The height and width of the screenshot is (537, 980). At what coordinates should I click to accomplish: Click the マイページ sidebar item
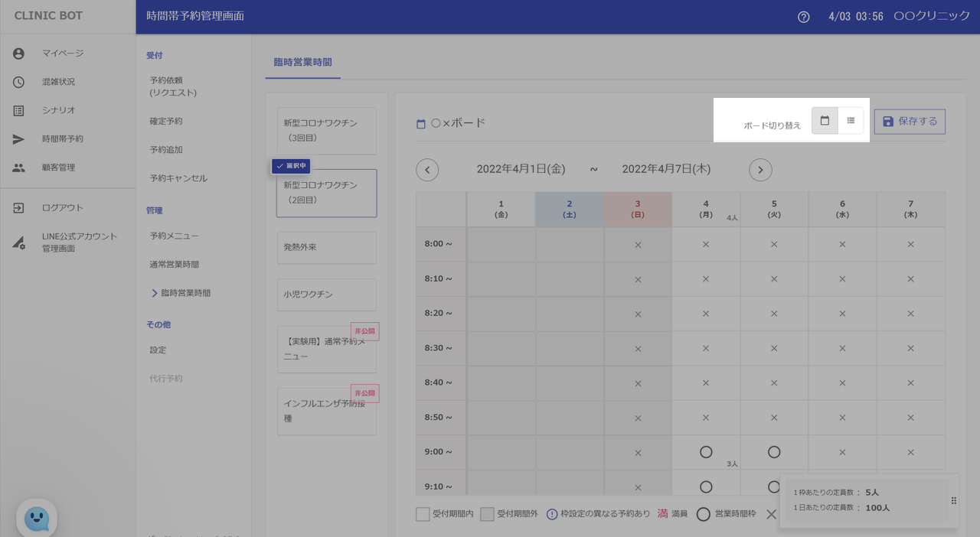pyautogui.click(x=62, y=54)
